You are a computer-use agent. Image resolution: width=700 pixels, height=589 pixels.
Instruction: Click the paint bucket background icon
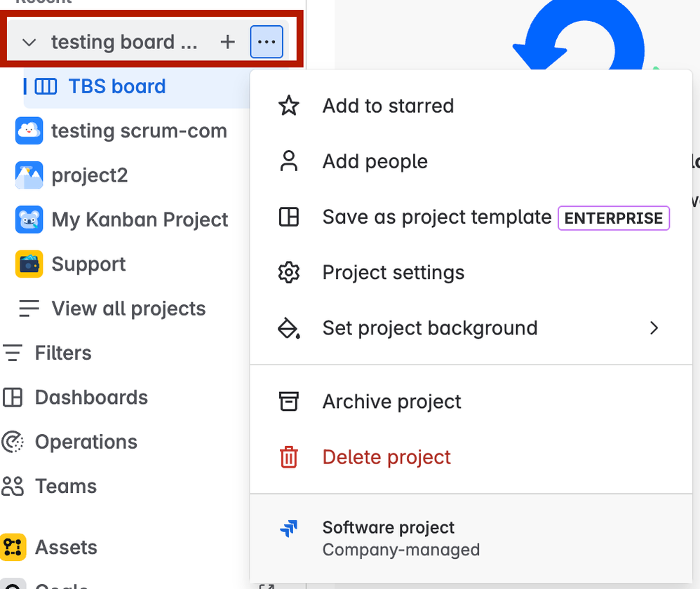(x=289, y=328)
